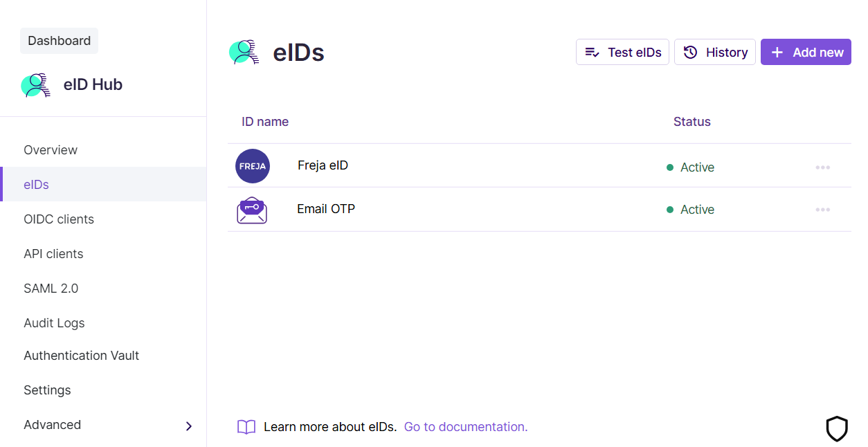Click the open book documentation icon

click(246, 427)
